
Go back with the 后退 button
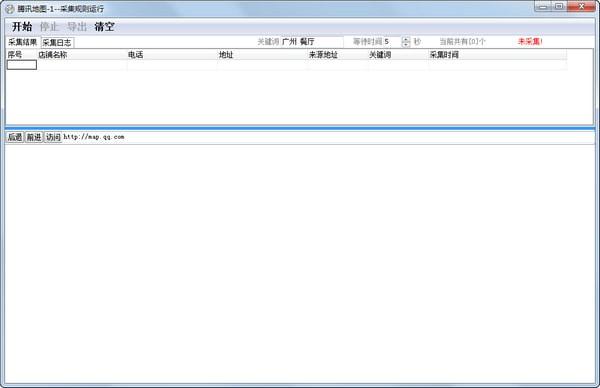(15, 137)
